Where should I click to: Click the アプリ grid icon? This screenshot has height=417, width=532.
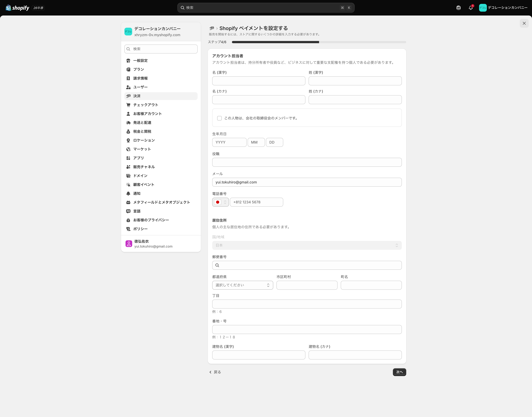pos(128,158)
